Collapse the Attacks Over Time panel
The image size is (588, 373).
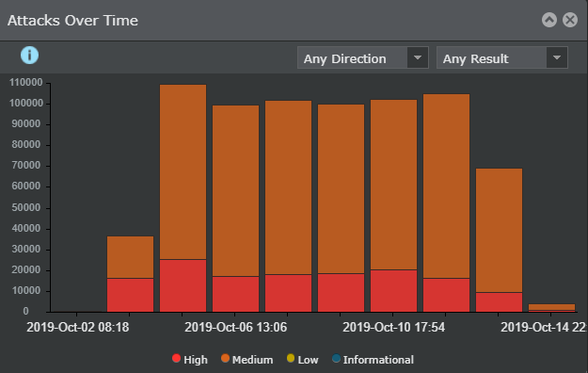point(549,20)
